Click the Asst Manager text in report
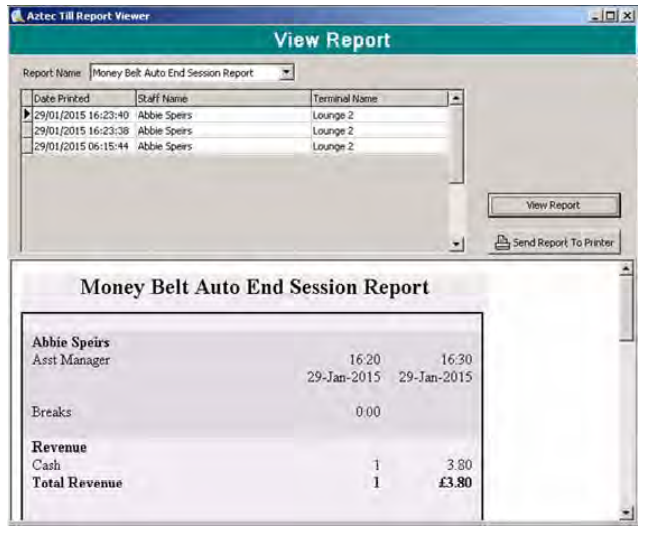 (71, 360)
